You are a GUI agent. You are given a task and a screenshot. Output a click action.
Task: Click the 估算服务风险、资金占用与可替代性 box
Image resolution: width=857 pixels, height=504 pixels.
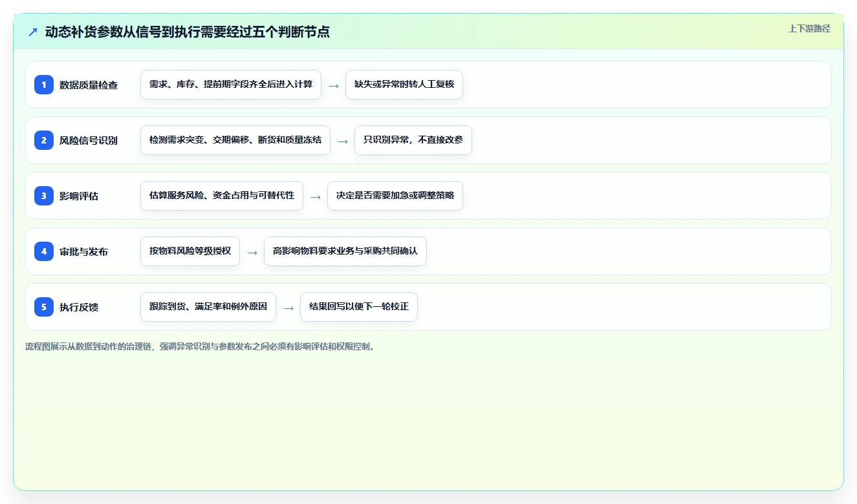222,196
